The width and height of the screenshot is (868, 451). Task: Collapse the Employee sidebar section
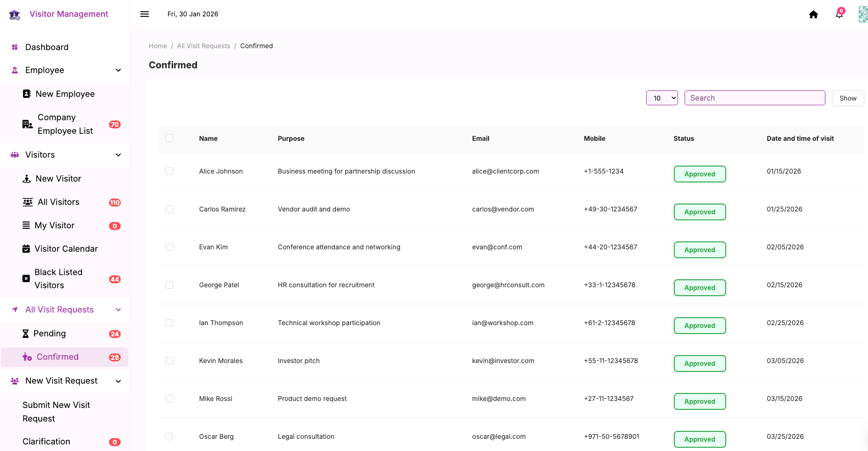118,70
